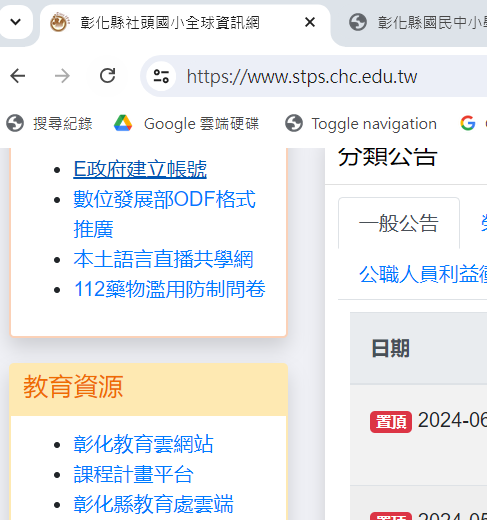Viewport: 487px width, 520px height.
Task: Switch to the 彰化縣國民中小學 tab
Action: pos(417,22)
